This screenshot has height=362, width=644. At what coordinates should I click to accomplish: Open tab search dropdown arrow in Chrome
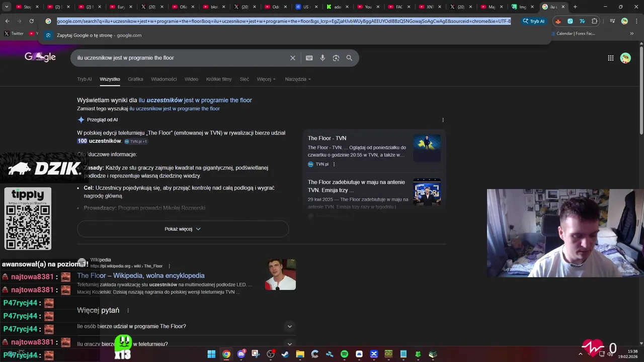tap(7, 7)
